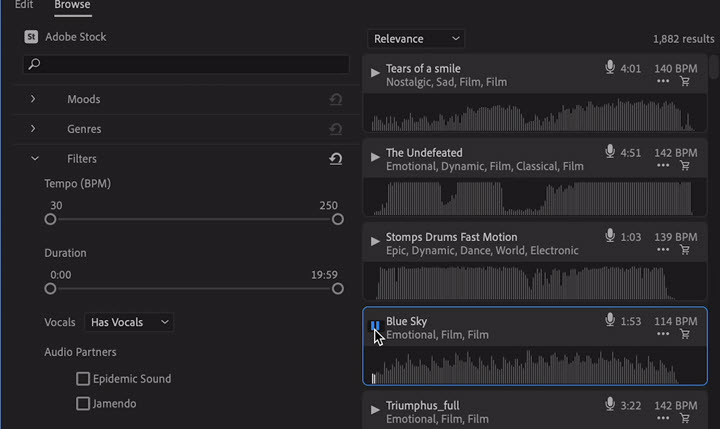Enable the Epidemic Sound checkbox
Image resolution: width=720 pixels, height=429 pixels.
(x=84, y=379)
